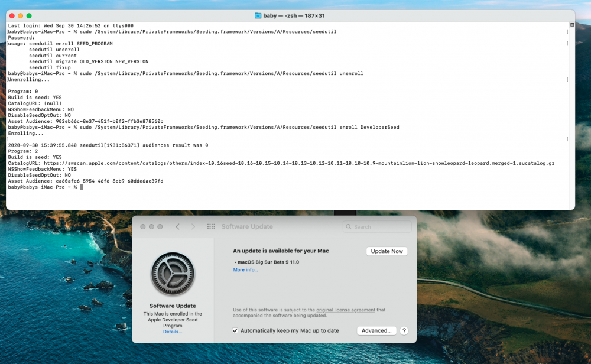Show all preferences grid icon
This screenshot has height=364, width=591.
click(211, 226)
